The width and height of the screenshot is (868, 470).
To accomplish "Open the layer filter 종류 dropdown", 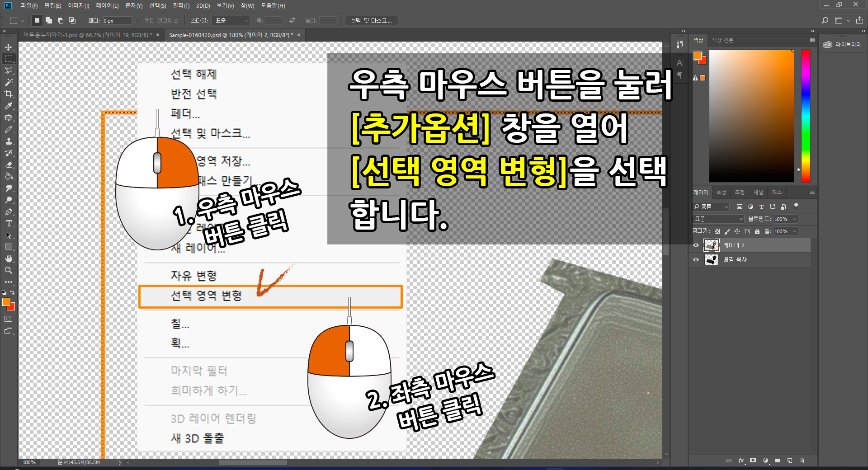I will 711,207.
